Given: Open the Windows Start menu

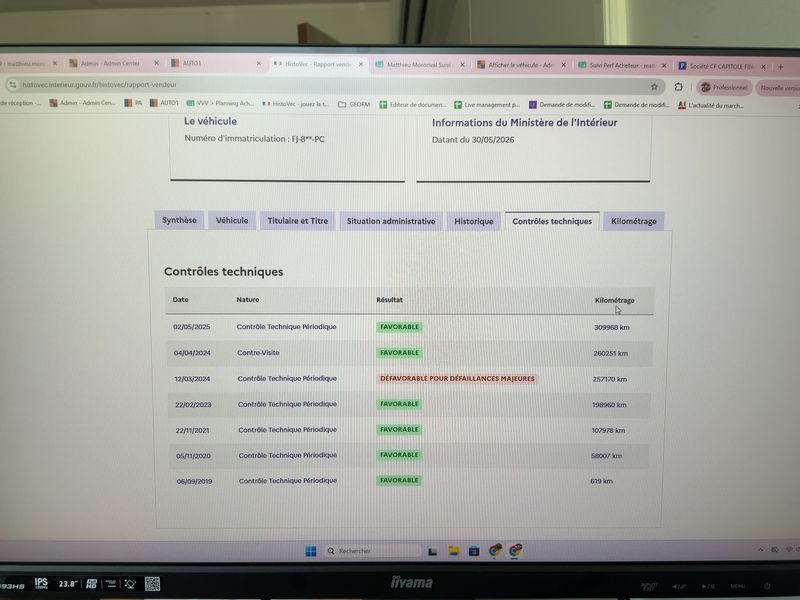Looking at the screenshot, I should coord(311,551).
